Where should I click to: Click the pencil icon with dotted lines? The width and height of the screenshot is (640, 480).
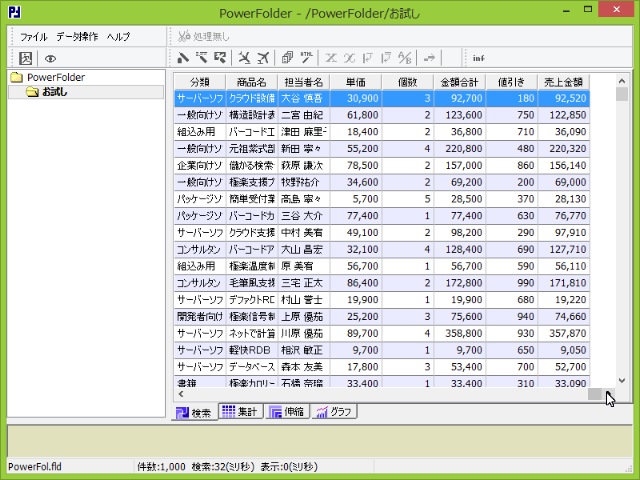coord(202,58)
